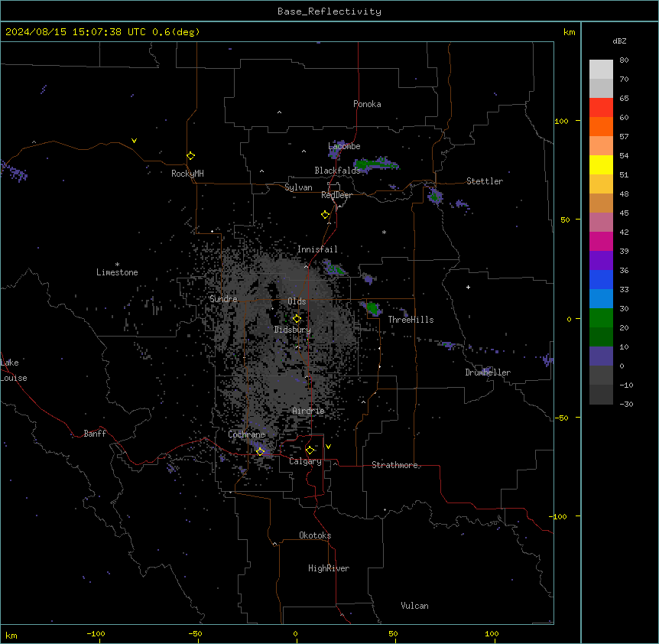
Task: Pick the mauve 45-42 dBZ legend swatch
Action: pyautogui.click(x=601, y=223)
